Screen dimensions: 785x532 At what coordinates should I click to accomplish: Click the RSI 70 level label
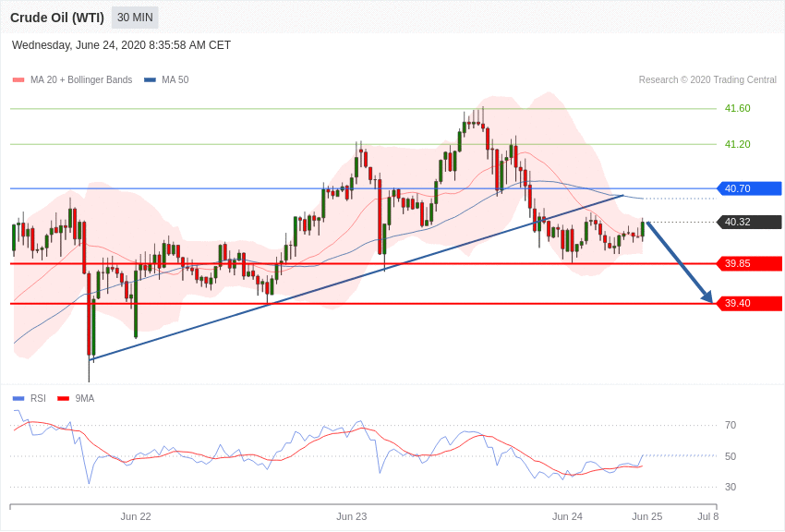731,426
